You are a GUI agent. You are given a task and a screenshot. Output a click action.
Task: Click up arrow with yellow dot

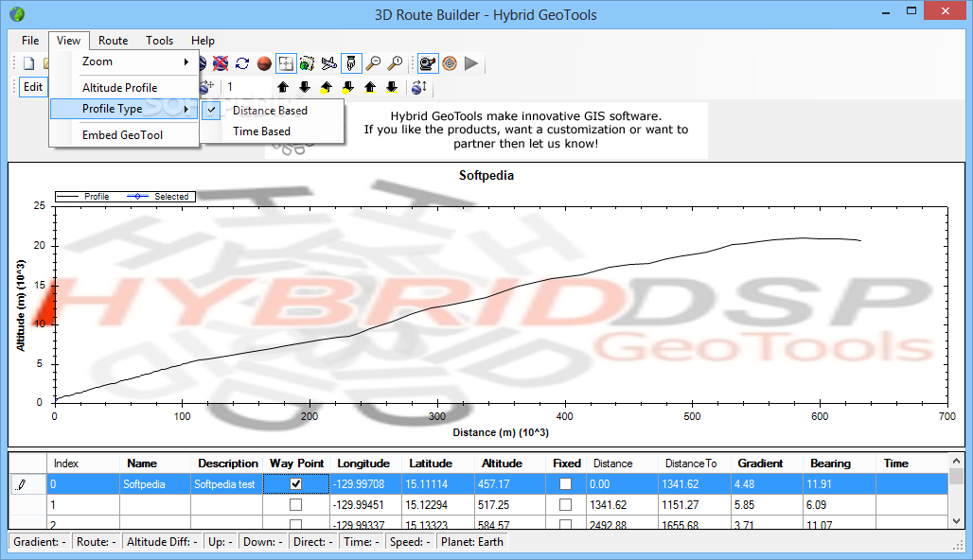327,87
